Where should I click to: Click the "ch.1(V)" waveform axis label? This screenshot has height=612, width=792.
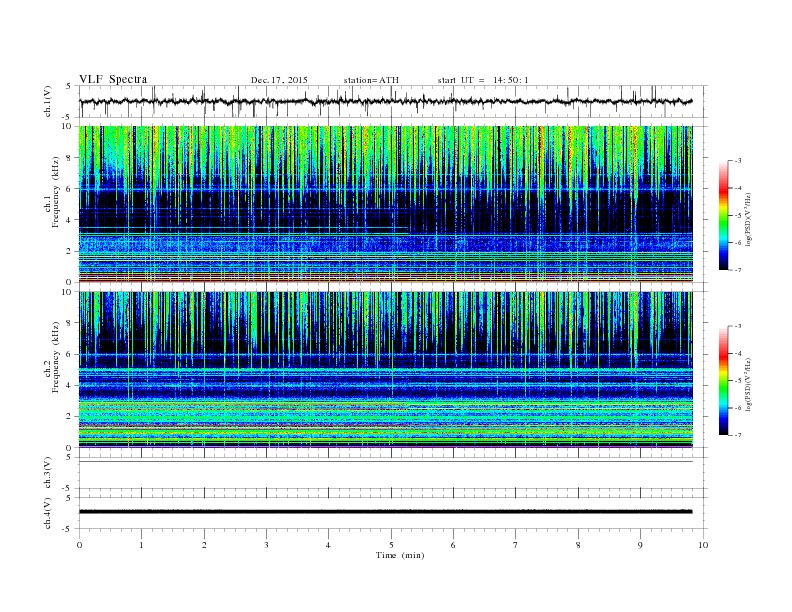point(48,101)
